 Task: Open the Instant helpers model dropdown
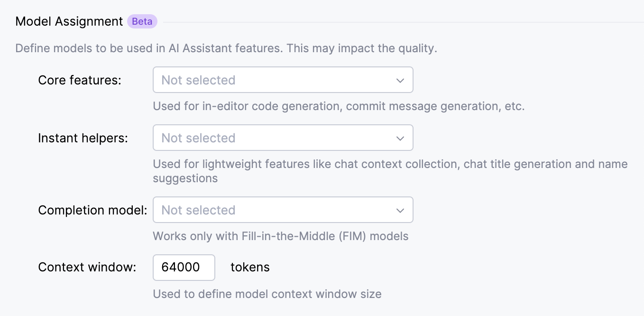[x=282, y=138]
